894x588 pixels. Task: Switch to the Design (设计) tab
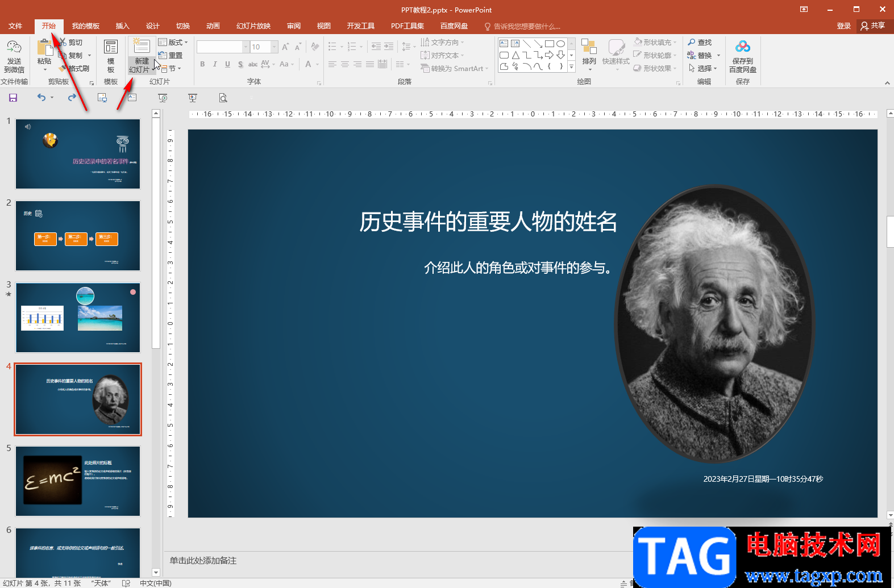pyautogui.click(x=153, y=26)
